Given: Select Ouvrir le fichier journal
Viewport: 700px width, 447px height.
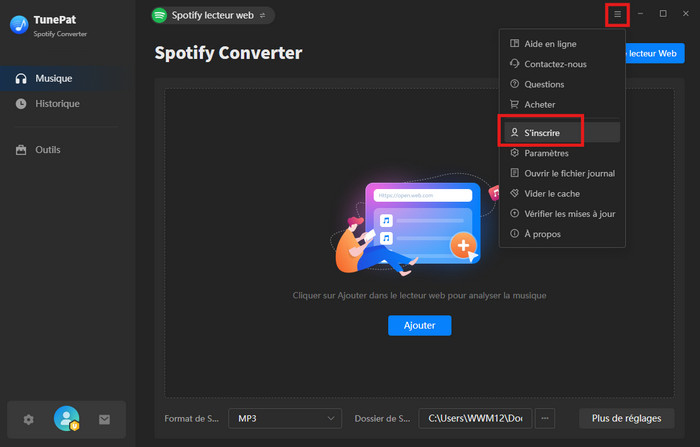Looking at the screenshot, I should point(562,173).
